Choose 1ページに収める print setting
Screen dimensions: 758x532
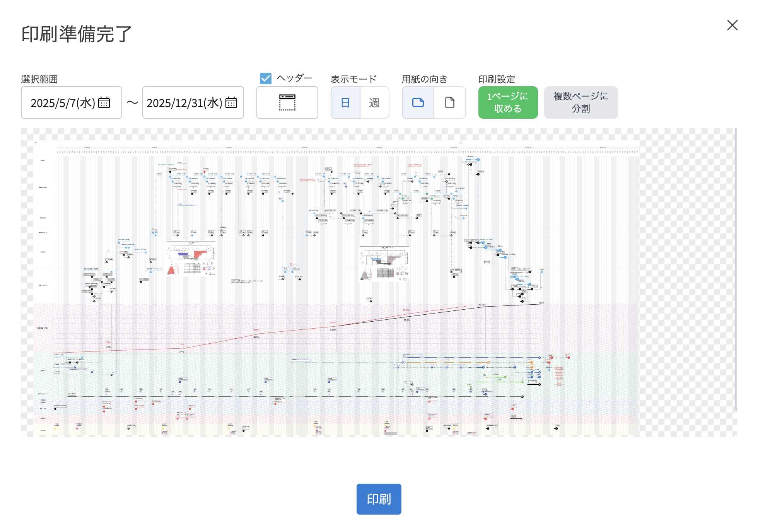click(x=507, y=102)
